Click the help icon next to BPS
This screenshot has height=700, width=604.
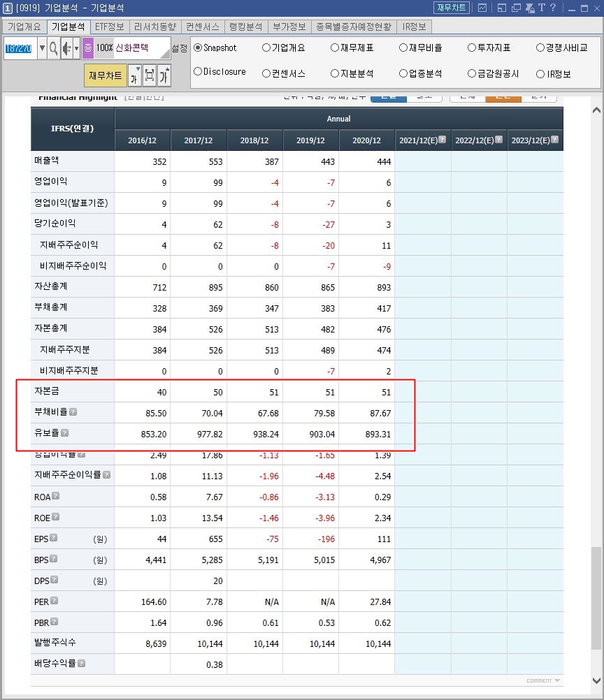[x=54, y=558]
